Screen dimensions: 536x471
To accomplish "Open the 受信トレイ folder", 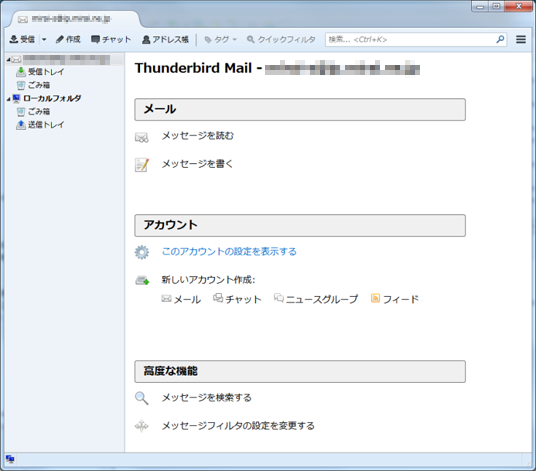I will [x=40, y=72].
